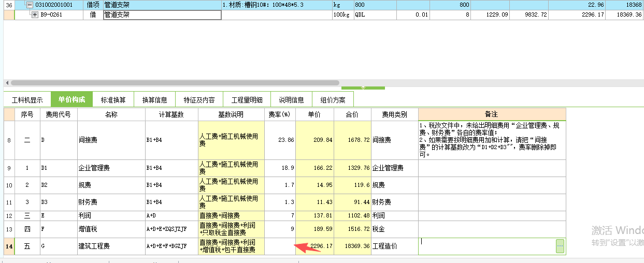Select top grid row number 36

(9, 5)
